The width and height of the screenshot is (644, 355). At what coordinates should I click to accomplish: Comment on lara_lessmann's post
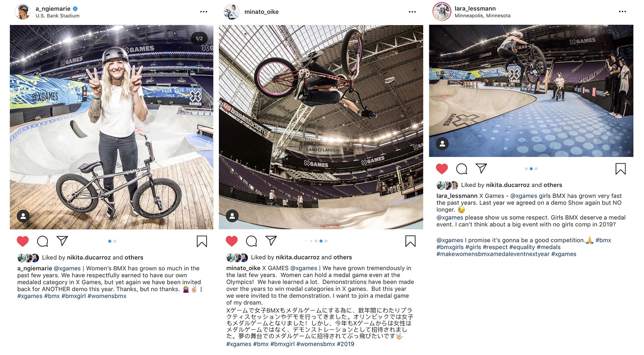point(462,169)
